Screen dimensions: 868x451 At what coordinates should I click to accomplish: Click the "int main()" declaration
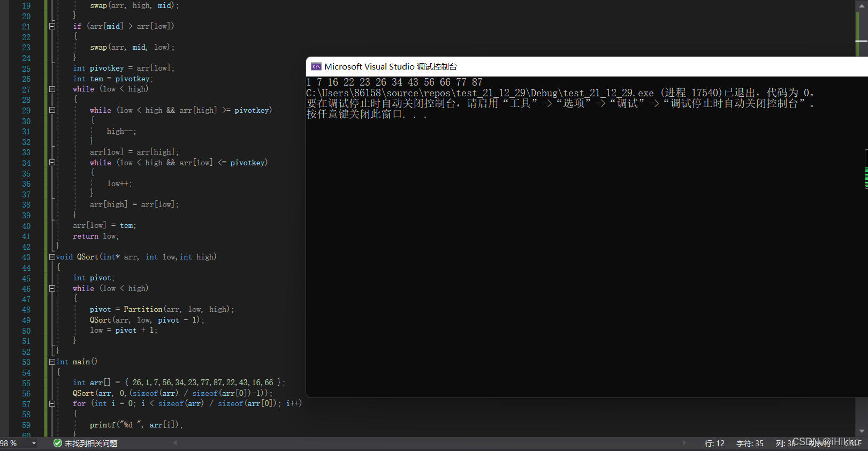[x=77, y=362]
